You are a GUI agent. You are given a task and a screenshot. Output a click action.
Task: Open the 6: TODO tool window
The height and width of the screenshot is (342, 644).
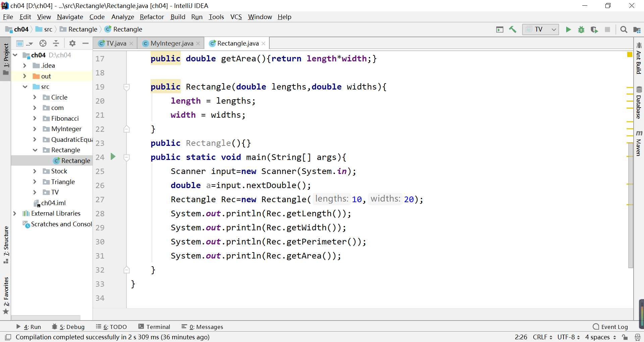click(111, 327)
